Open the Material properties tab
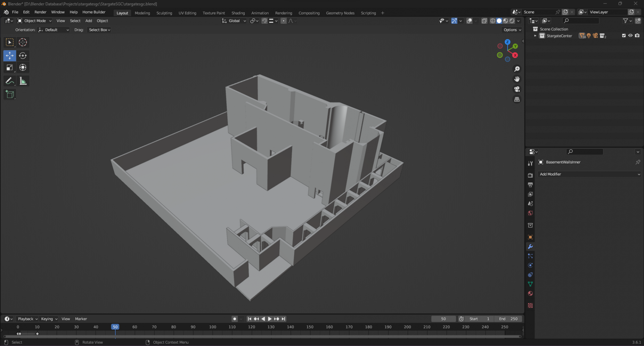 point(530,294)
